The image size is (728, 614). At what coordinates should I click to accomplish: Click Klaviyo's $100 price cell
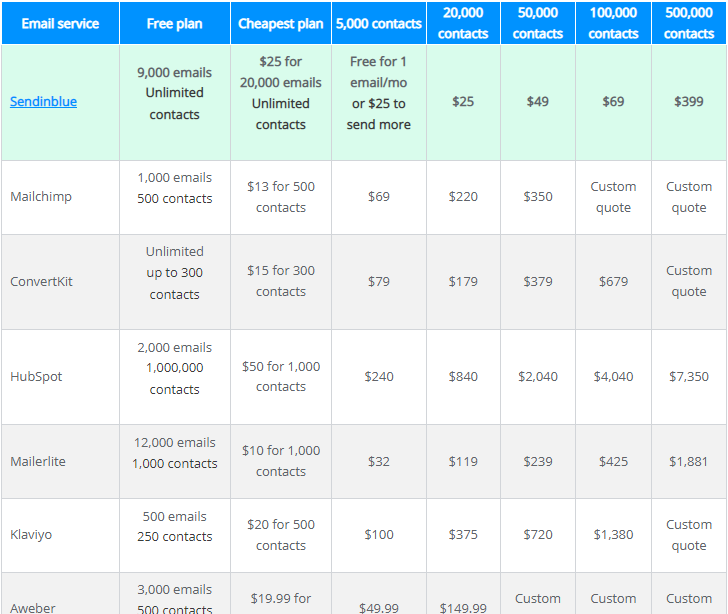(x=379, y=535)
